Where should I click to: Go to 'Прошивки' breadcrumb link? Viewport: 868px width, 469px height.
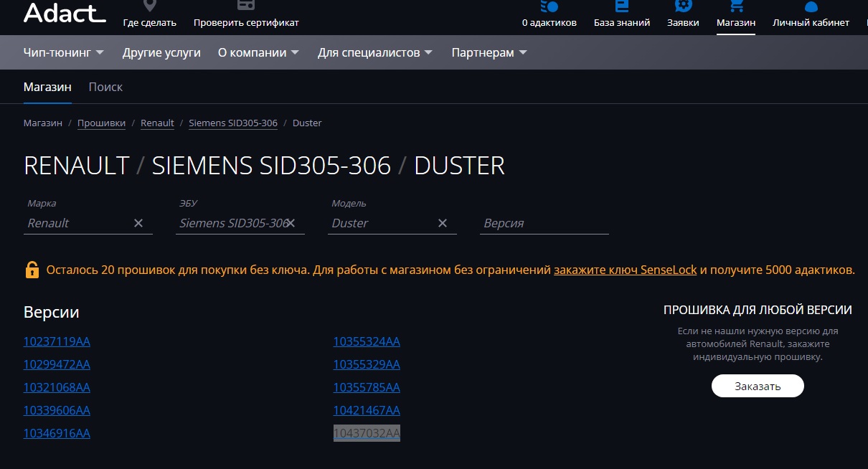tap(101, 123)
